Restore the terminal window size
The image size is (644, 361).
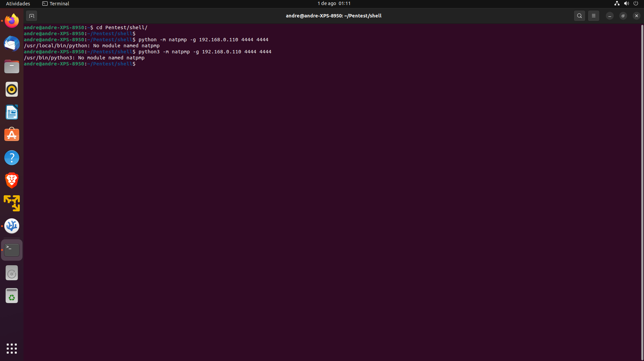[623, 16]
